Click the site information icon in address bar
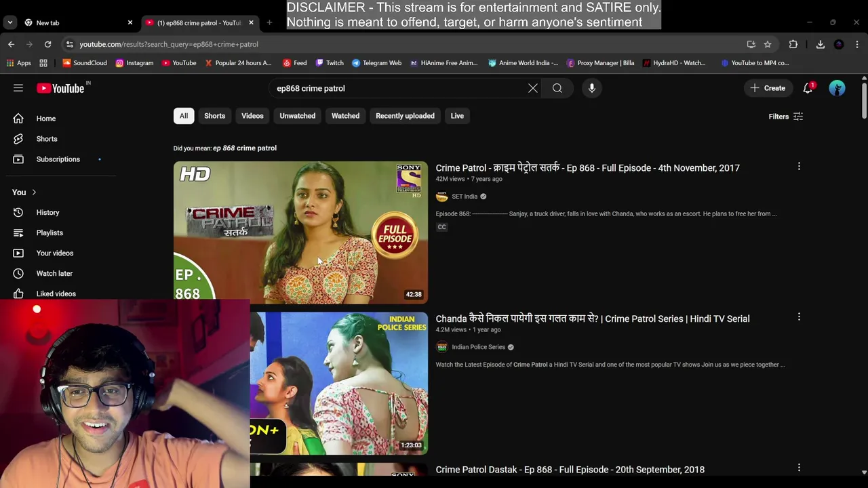 [69, 44]
